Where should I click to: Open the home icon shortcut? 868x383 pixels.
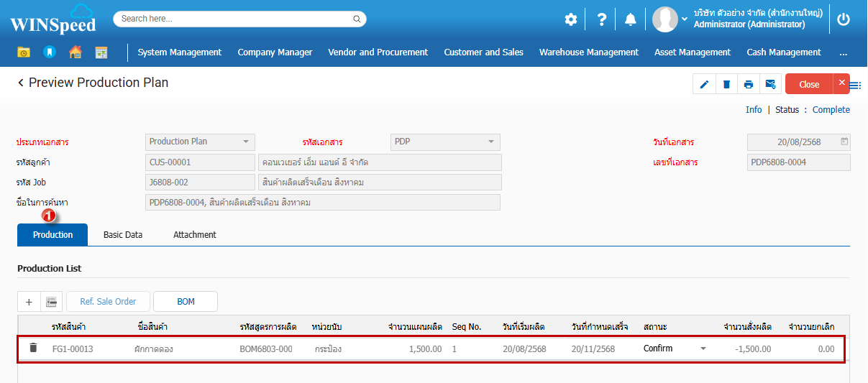click(76, 52)
